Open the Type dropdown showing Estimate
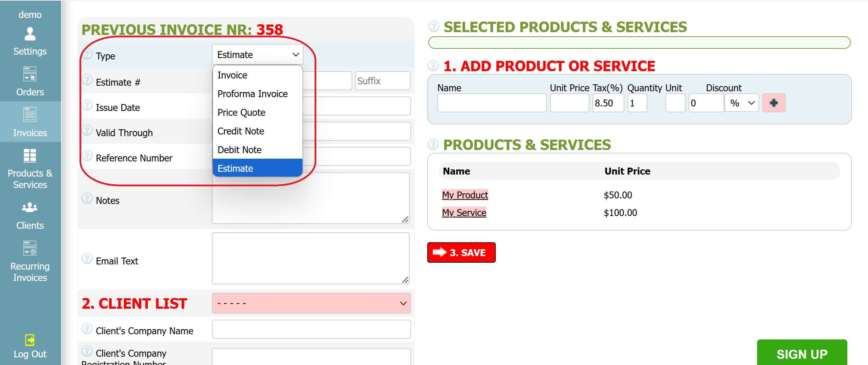This screenshot has width=868, height=365. [257, 54]
